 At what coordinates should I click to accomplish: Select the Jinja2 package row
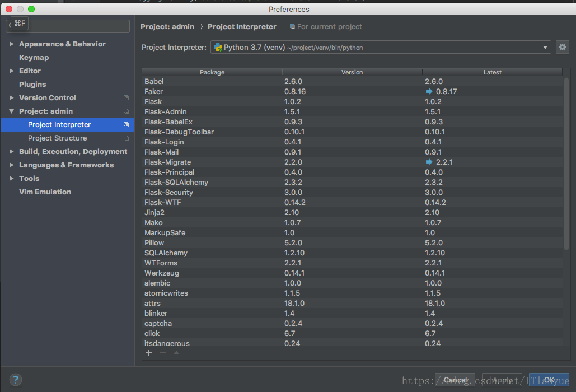click(352, 212)
